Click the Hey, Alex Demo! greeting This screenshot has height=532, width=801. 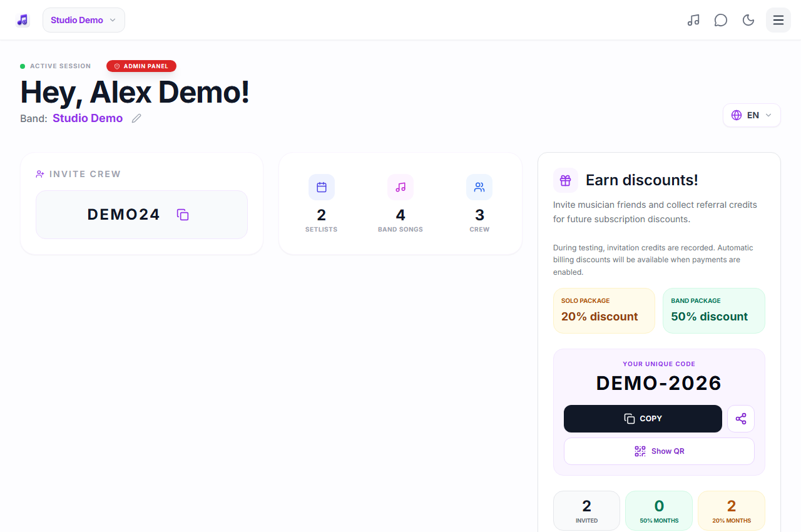[135, 92]
